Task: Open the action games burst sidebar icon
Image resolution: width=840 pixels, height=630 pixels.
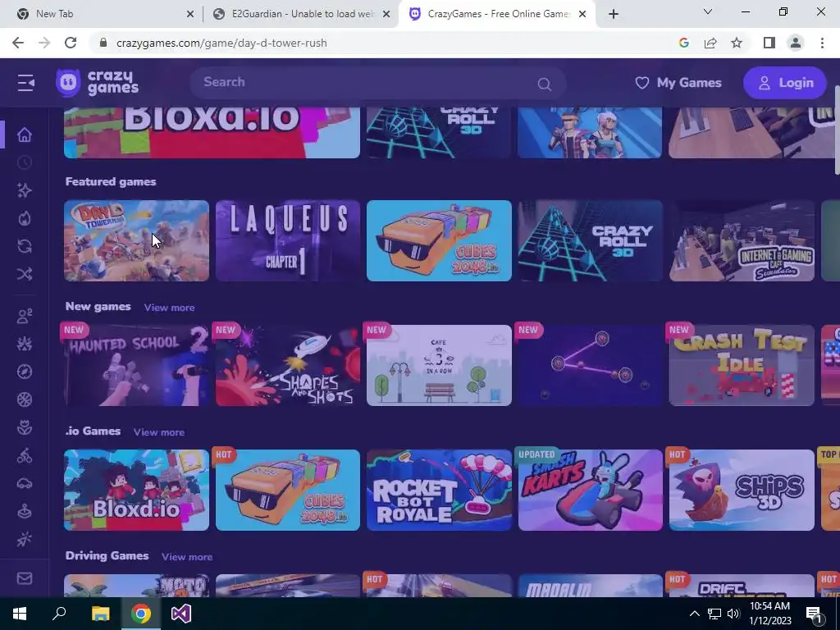Action: (x=25, y=344)
